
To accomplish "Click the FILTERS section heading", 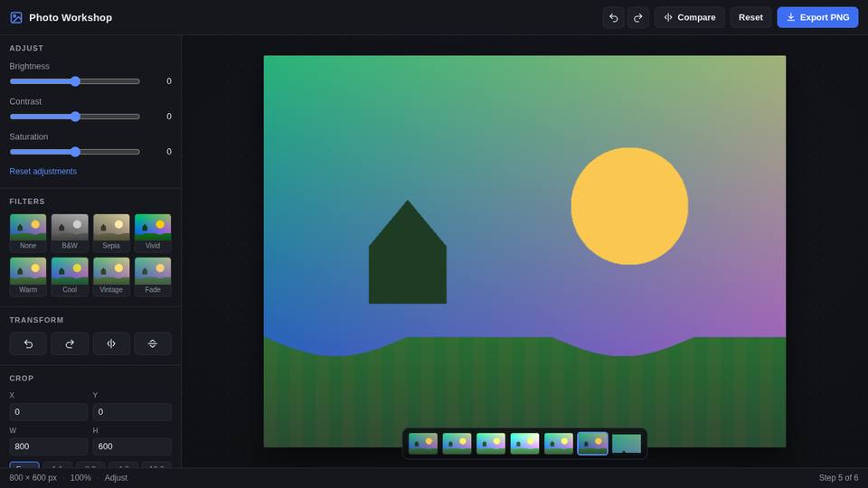I will click(x=27, y=202).
